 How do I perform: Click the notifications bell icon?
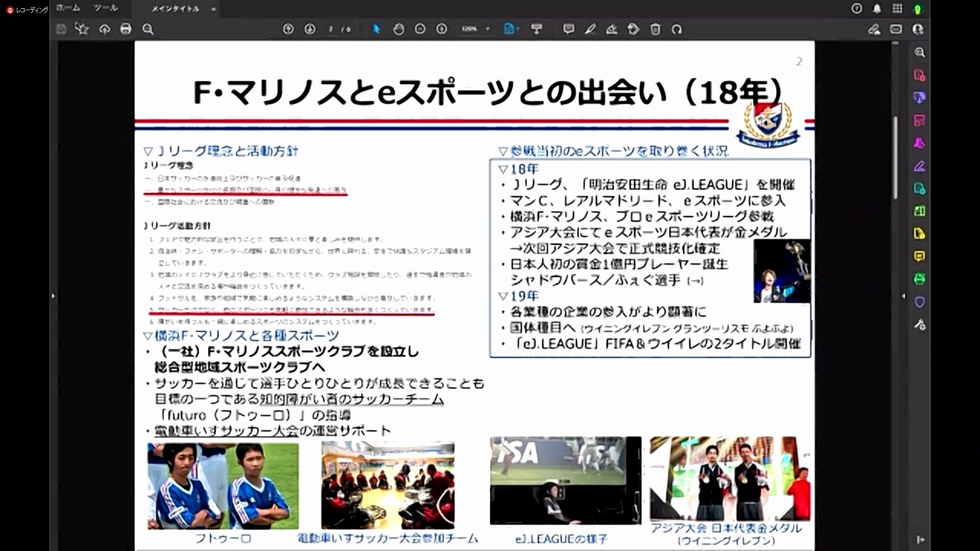(877, 9)
